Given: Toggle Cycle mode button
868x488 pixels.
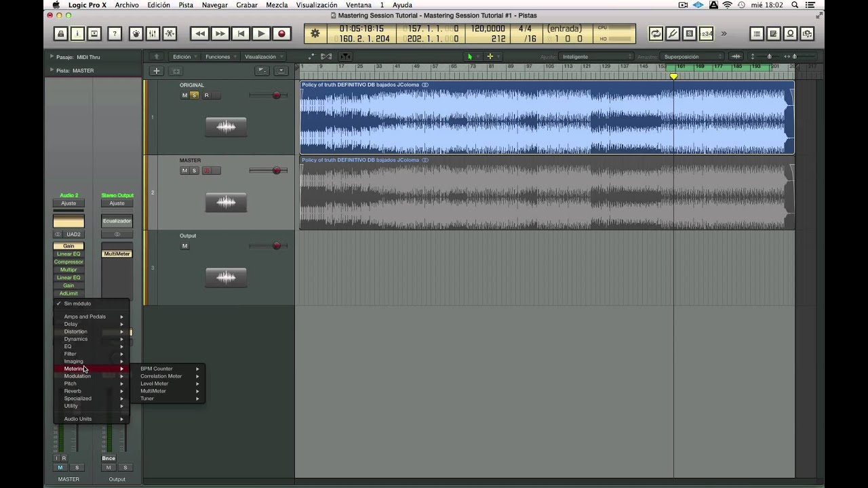Looking at the screenshot, I should pyautogui.click(x=656, y=33).
